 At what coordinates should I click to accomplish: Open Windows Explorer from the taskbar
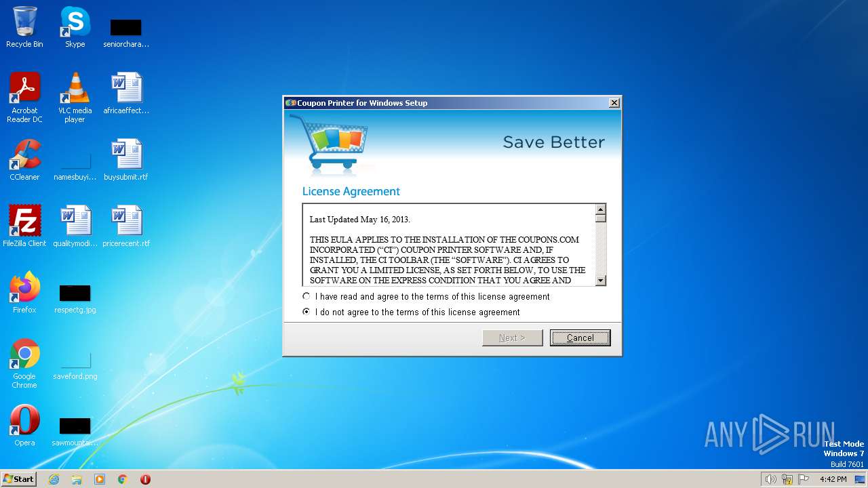point(77,479)
